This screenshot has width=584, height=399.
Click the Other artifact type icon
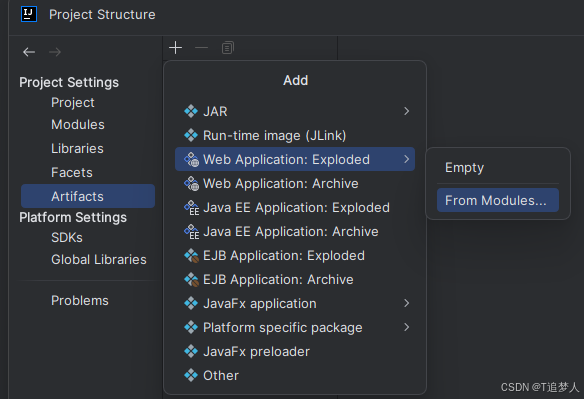point(191,375)
